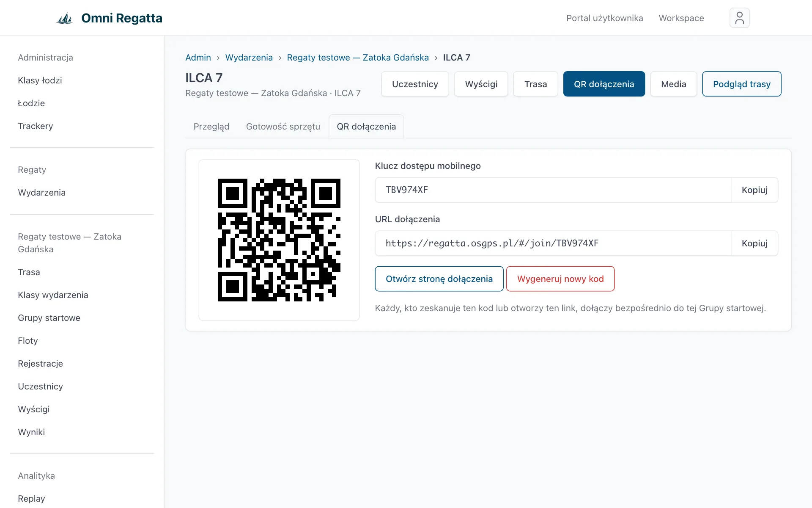The height and width of the screenshot is (508, 812).
Task: Click the Klucz dostępu mobilnego field
Action: coord(553,190)
